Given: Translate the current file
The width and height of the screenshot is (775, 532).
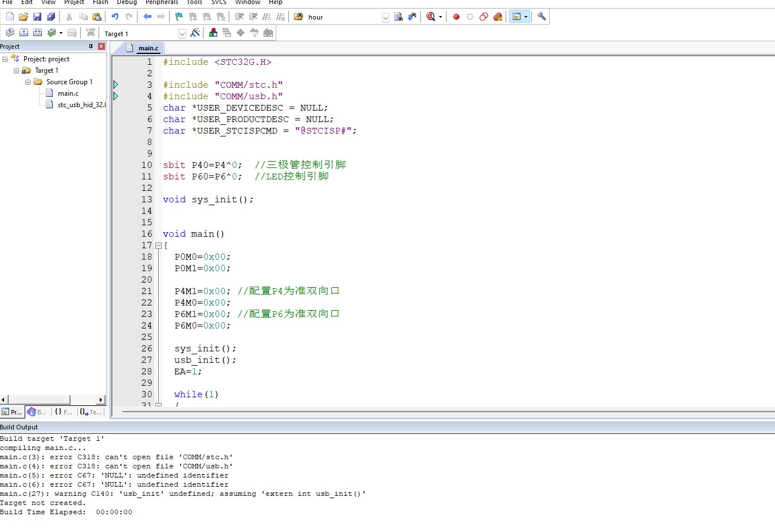Looking at the screenshot, I should point(10,33).
